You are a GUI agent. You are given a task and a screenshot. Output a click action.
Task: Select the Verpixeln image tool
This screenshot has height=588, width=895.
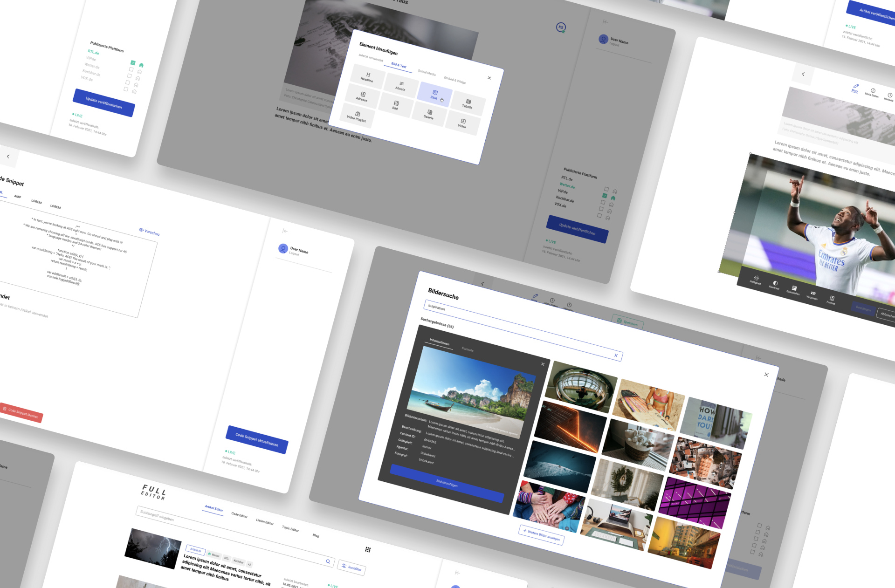(812, 295)
